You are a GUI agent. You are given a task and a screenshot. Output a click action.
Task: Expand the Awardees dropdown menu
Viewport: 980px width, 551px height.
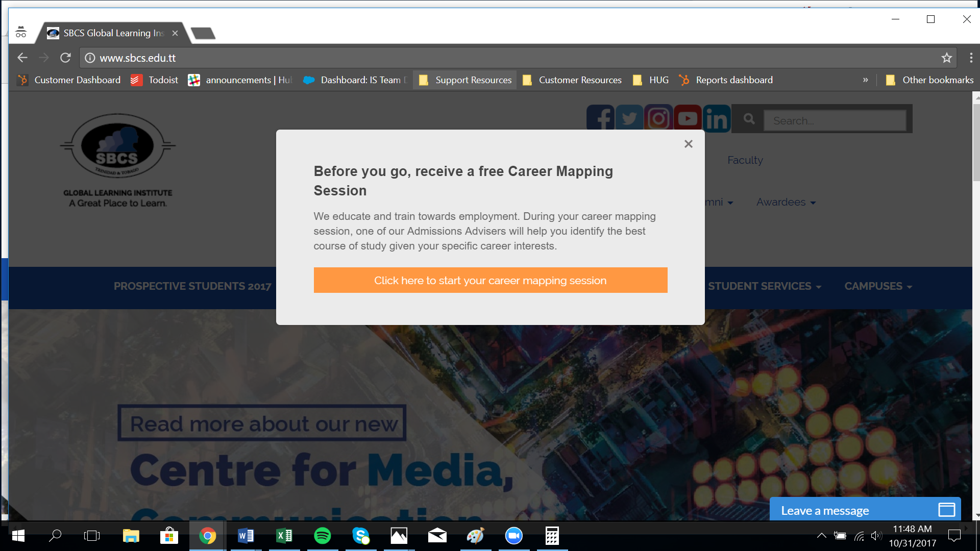[786, 203]
